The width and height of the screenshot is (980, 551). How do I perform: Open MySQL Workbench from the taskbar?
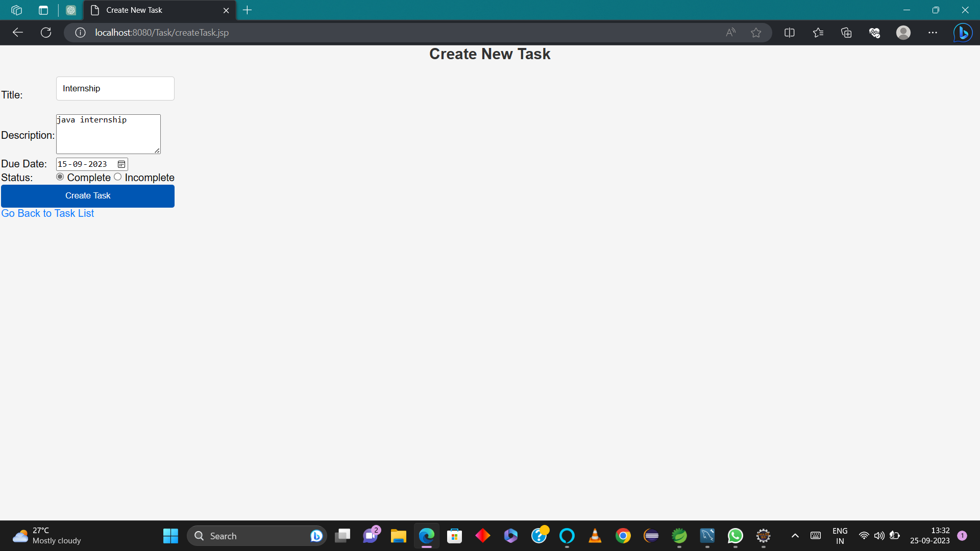point(707,536)
